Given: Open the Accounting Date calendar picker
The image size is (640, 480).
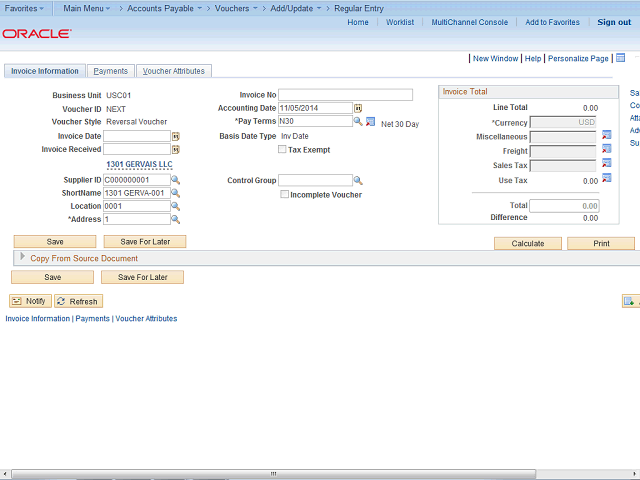Looking at the screenshot, I should point(359,108).
